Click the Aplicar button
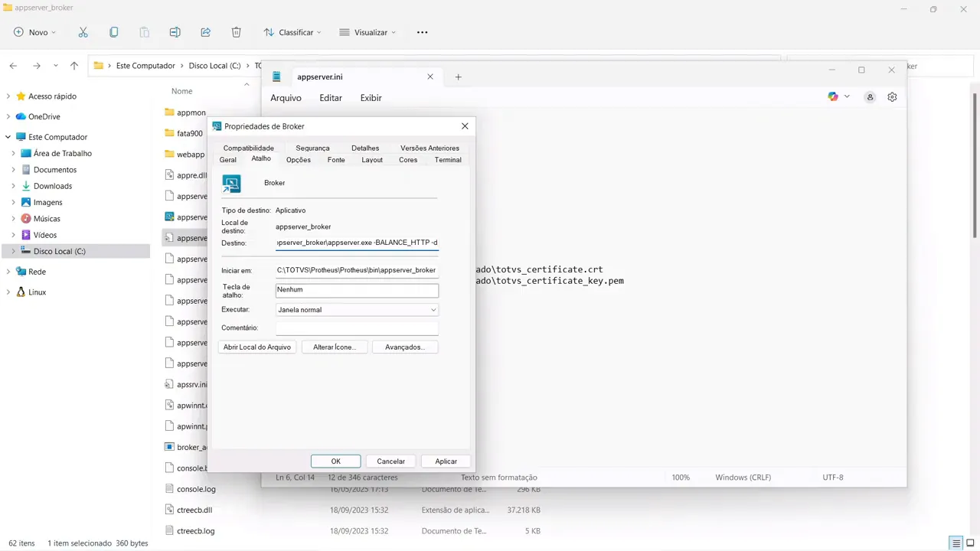The image size is (980, 551). click(x=446, y=461)
